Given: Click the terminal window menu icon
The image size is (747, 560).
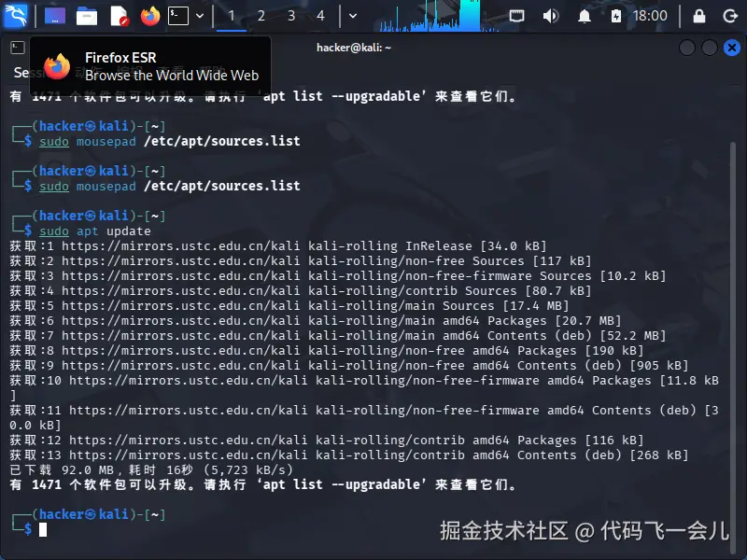Looking at the screenshot, I should click(18, 48).
